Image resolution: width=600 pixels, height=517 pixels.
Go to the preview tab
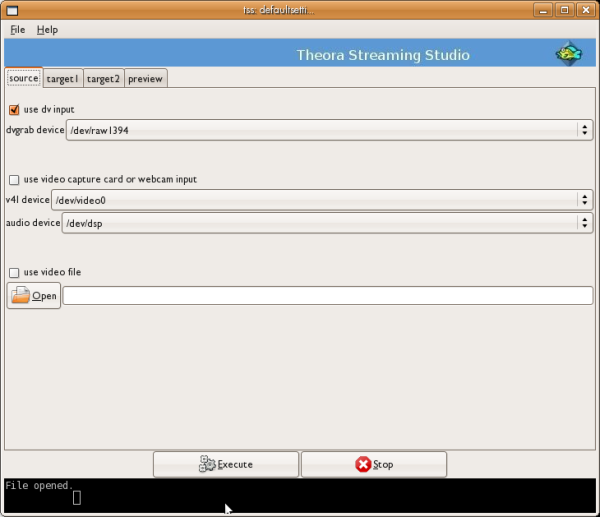tap(145, 79)
